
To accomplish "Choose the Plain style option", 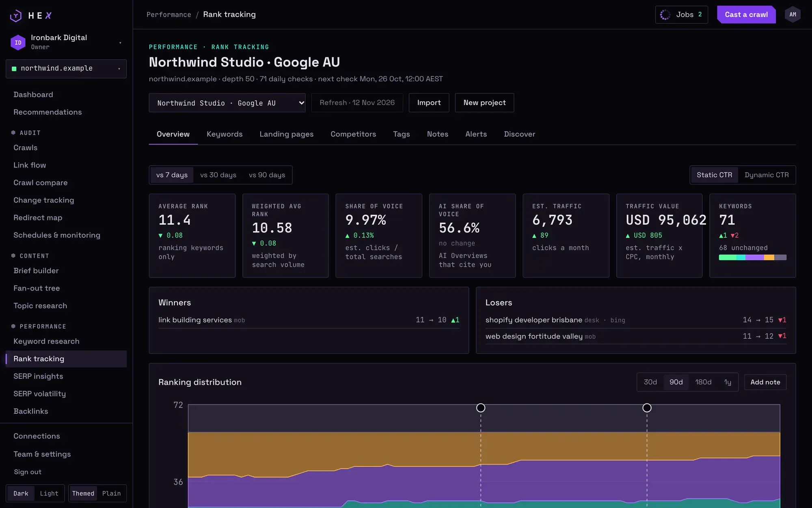I will coord(111,493).
